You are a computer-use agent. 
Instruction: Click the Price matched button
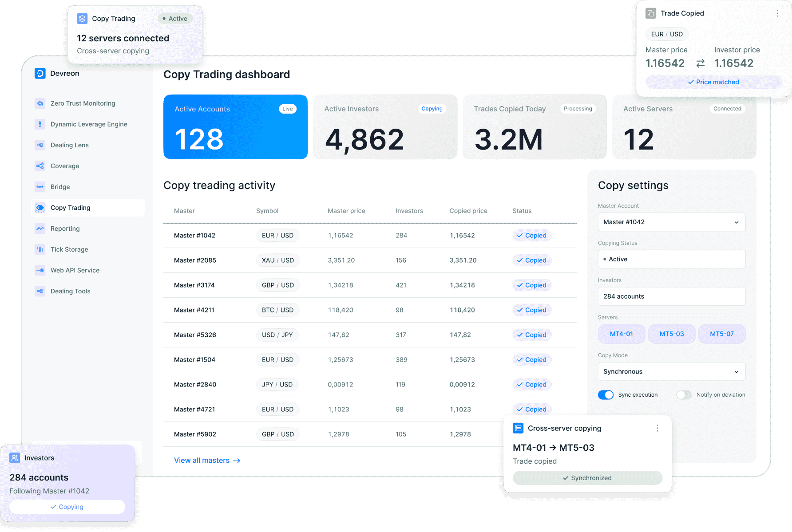(713, 82)
